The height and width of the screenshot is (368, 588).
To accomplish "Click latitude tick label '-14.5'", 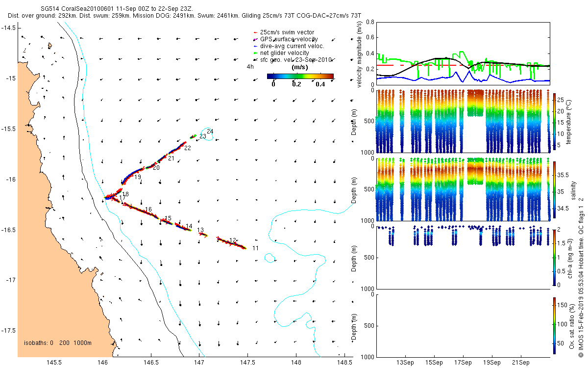I will point(8,28).
